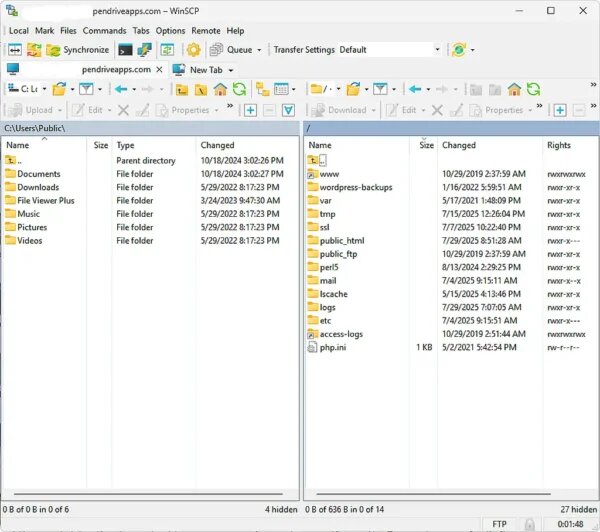Click the FTP protocol status indicator
The image size is (600, 532).
pos(499,524)
